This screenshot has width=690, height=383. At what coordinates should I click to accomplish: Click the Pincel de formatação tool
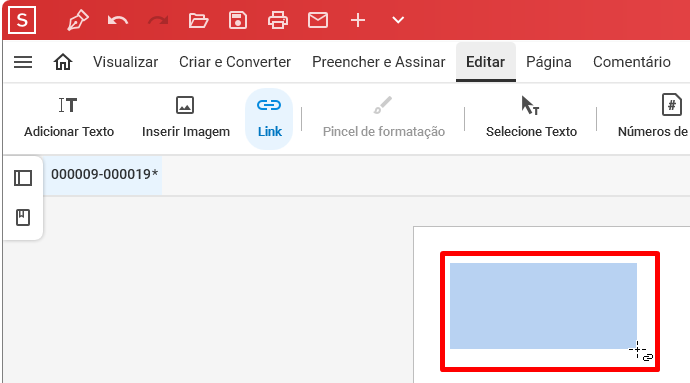coord(384,118)
